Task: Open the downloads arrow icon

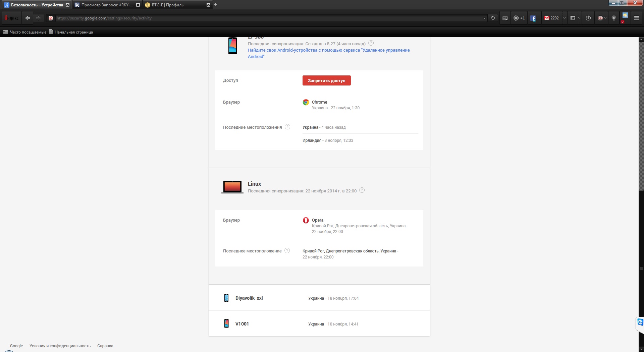Action: [588, 18]
